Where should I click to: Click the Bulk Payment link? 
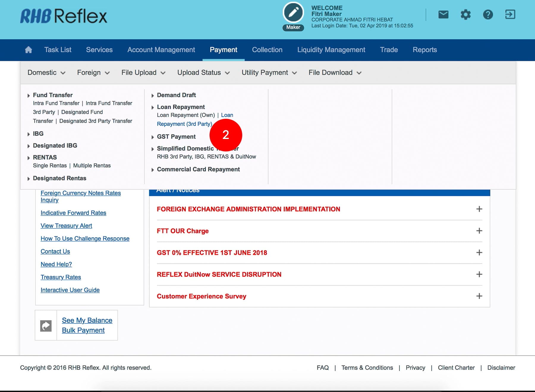tap(83, 330)
